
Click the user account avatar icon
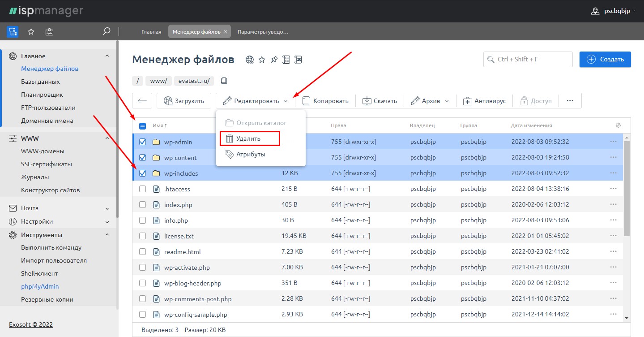595,11
